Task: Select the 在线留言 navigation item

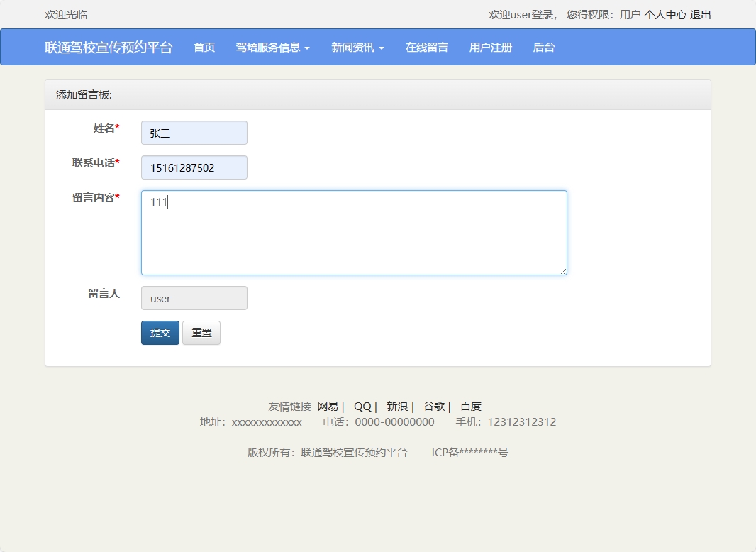Action: tap(426, 48)
